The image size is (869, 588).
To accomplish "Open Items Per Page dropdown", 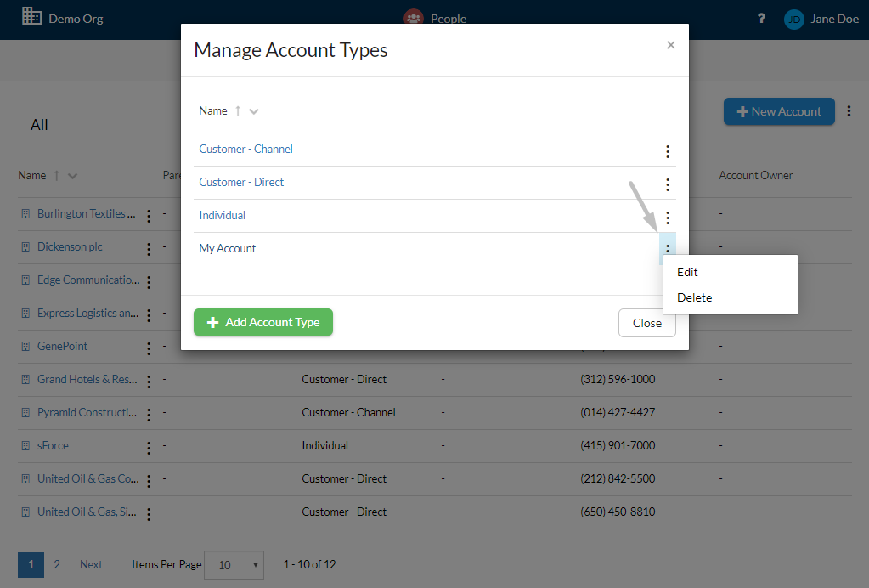I will point(234,565).
